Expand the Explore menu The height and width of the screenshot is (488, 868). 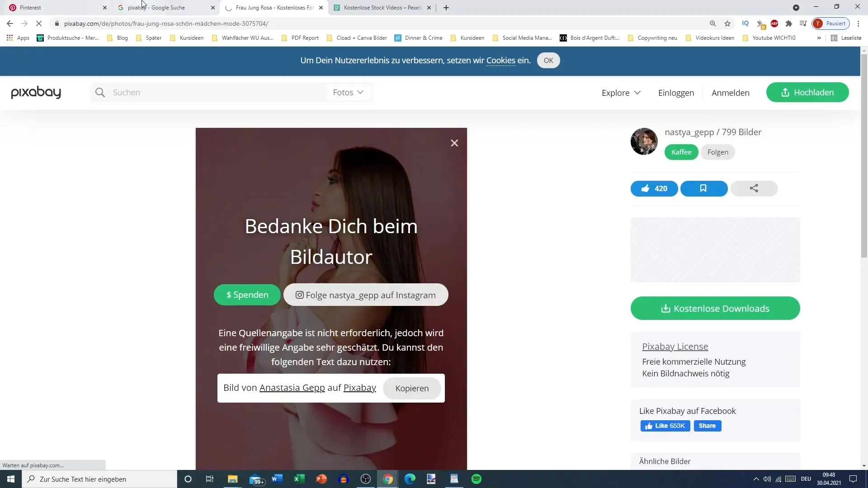(x=621, y=93)
